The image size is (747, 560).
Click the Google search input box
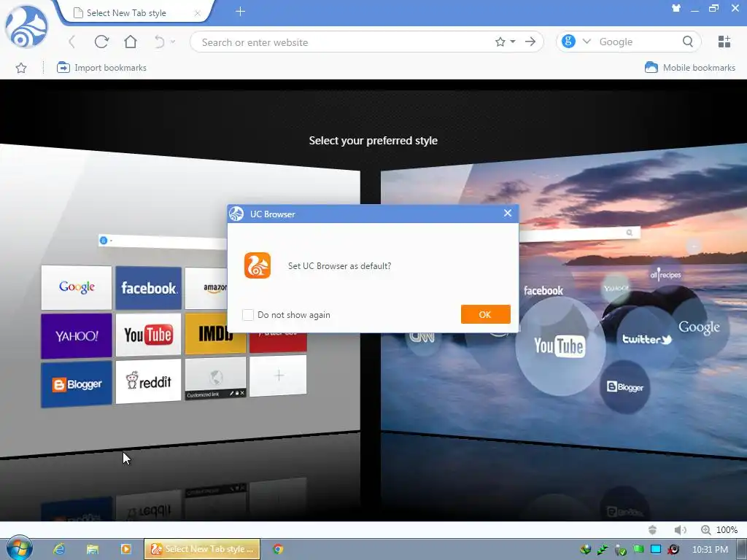638,42
